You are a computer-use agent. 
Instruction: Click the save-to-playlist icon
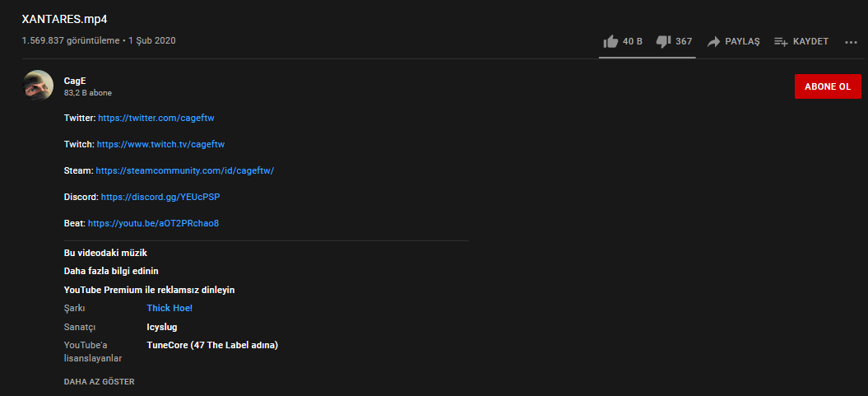781,41
